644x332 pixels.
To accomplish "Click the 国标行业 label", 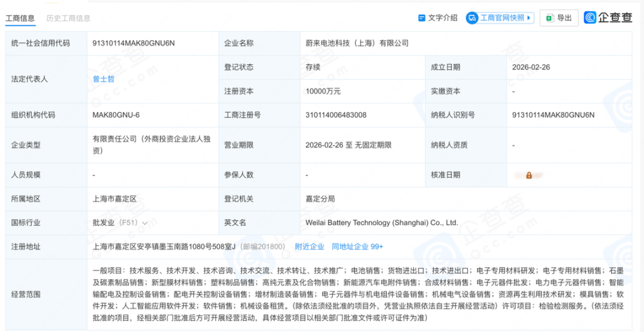I will 26,223.
